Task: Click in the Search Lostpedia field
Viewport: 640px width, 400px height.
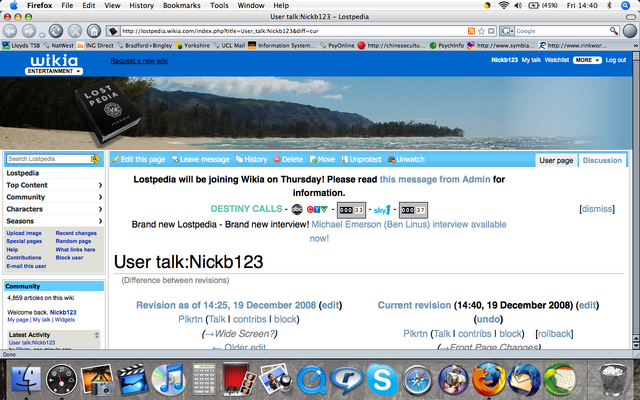Action: point(49,159)
